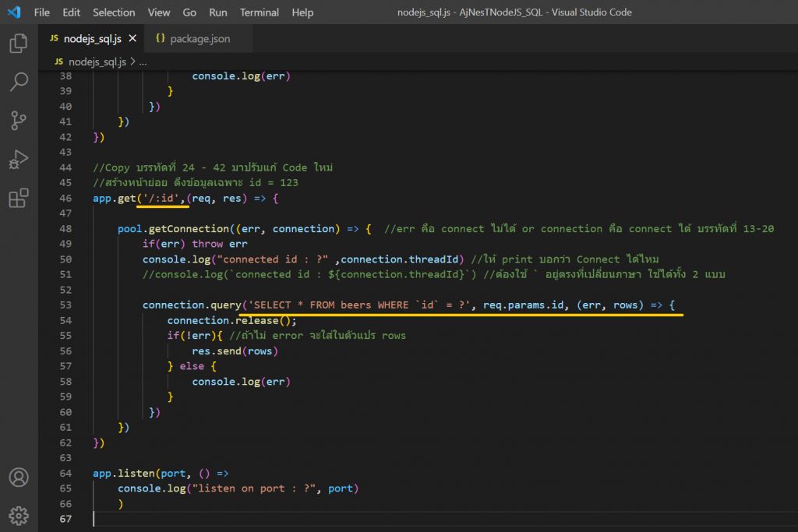Screen dimensions: 798x532
Task: Open the Manage gear icon
Action: [x=19, y=515]
